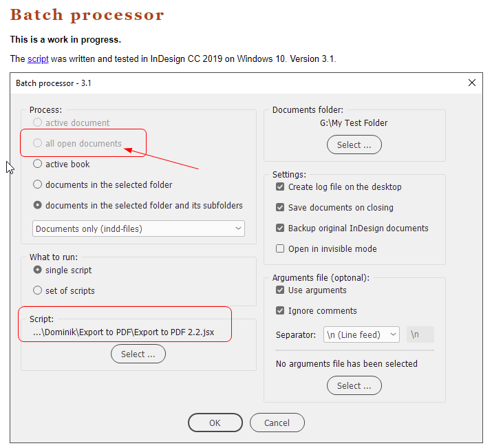Pick the single script radio button

(38, 270)
